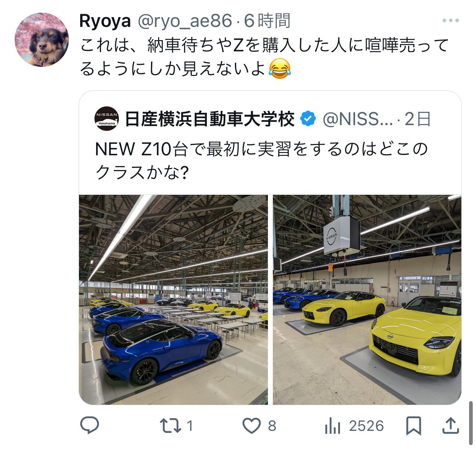Open Ryoya's dog profile picture
This screenshot has height=450, width=476.
(x=42, y=40)
